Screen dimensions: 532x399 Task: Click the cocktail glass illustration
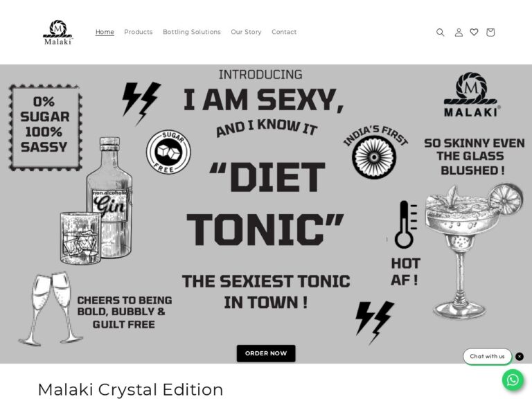click(x=474, y=251)
